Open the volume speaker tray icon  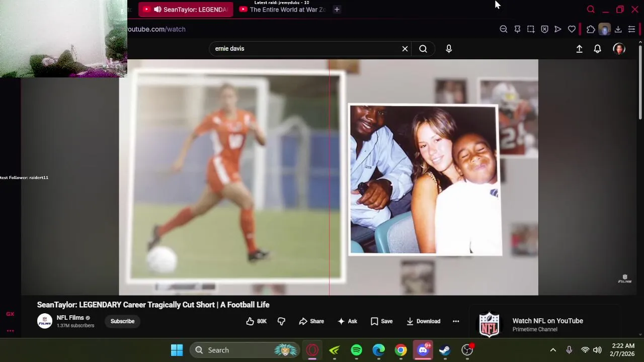click(597, 350)
